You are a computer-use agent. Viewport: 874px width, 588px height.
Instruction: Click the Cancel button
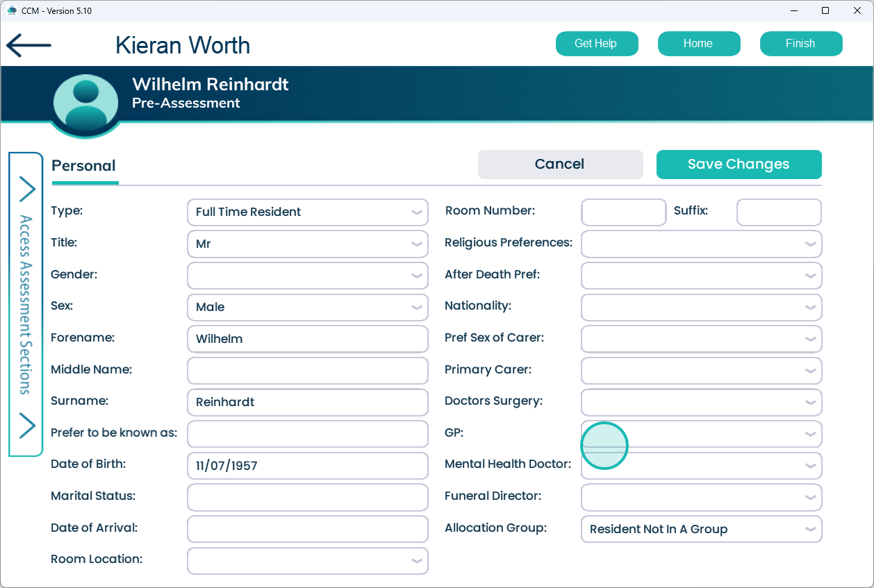[x=560, y=165]
